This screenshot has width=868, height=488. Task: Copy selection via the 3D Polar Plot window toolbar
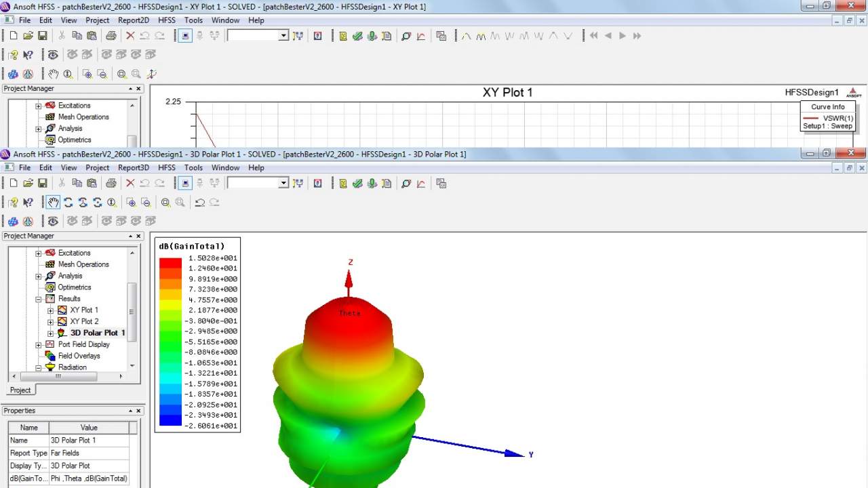tap(77, 183)
